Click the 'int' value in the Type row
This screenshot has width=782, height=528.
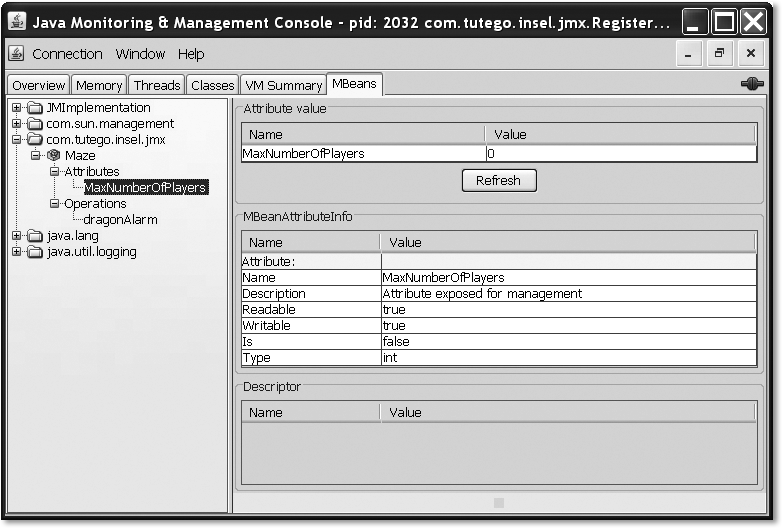(569, 357)
